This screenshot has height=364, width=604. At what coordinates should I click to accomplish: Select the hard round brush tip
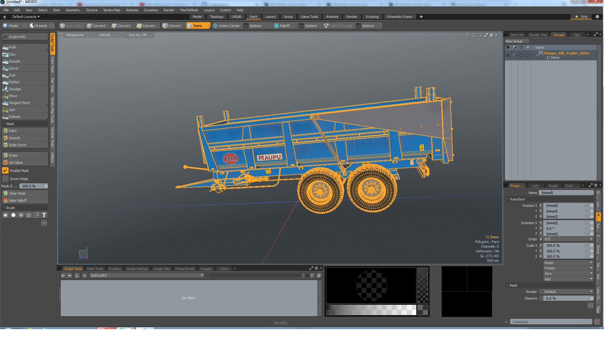tap(13, 215)
